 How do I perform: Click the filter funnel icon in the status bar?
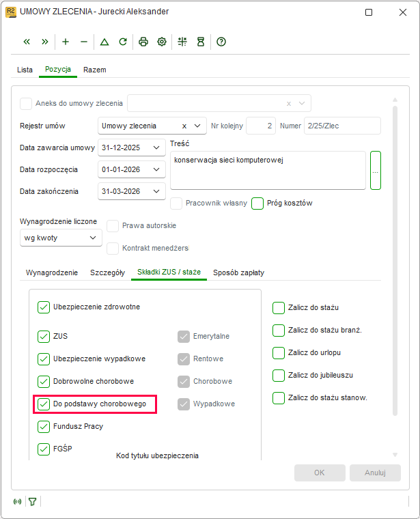tap(32, 502)
